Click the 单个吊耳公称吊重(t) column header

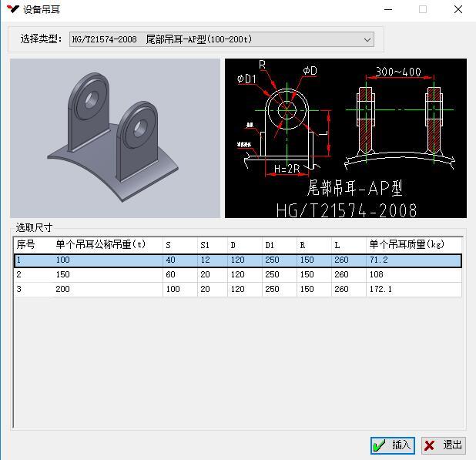click(x=108, y=245)
